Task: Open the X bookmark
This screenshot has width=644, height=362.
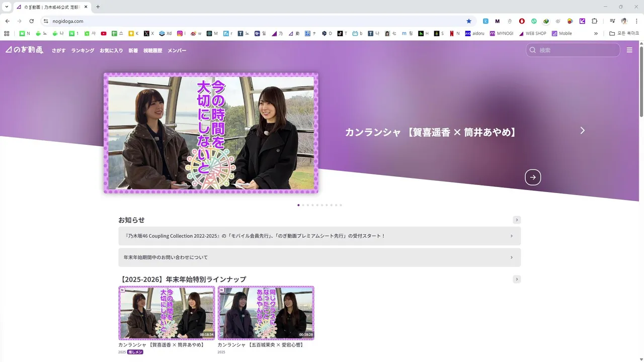Action: (x=149, y=34)
